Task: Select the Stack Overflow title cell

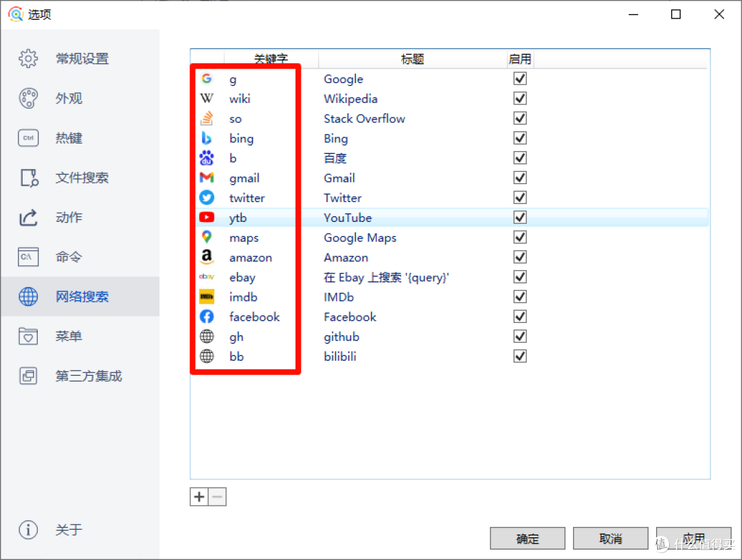Action: [364, 118]
